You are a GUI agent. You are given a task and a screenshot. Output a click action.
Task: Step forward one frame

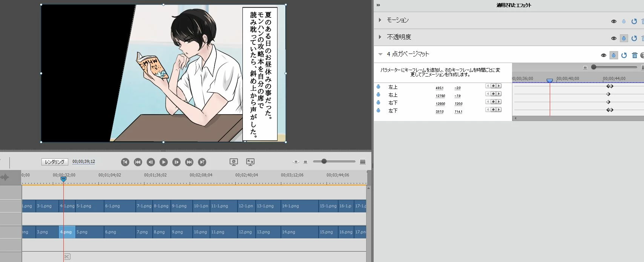[176, 162]
